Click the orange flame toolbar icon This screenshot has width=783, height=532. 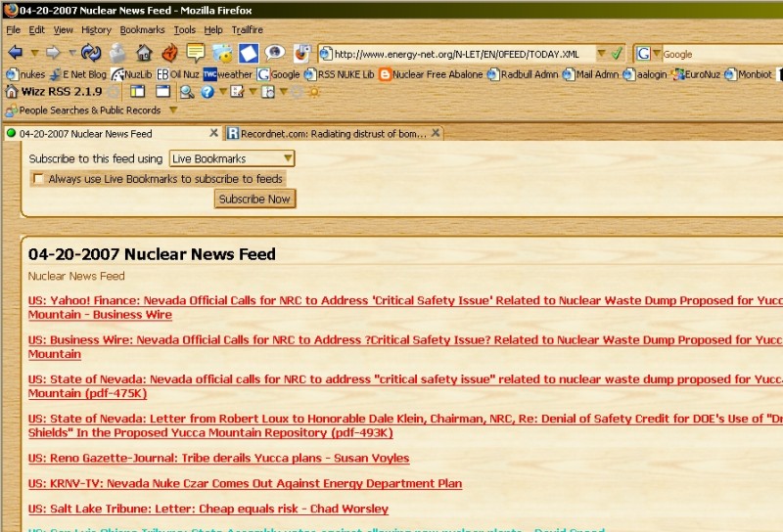click(169, 52)
